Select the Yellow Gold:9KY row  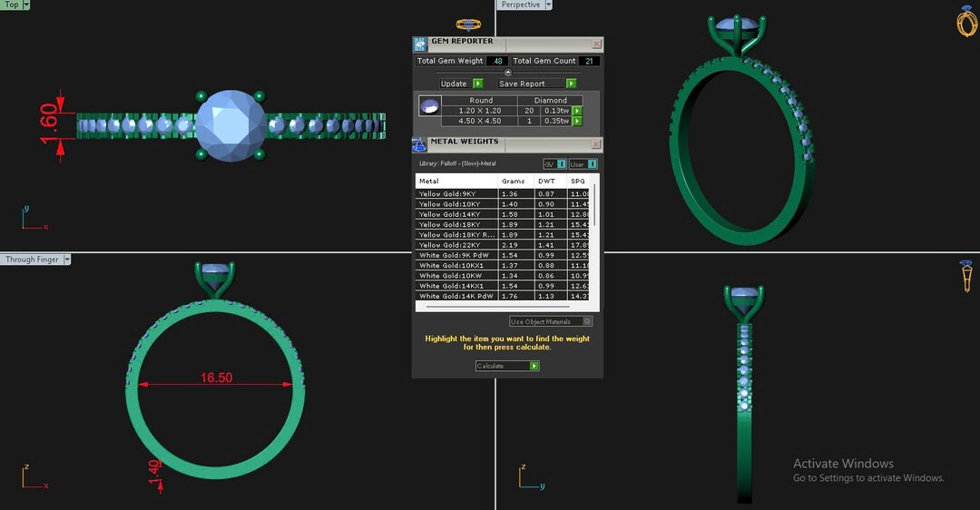[x=503, y=194]
